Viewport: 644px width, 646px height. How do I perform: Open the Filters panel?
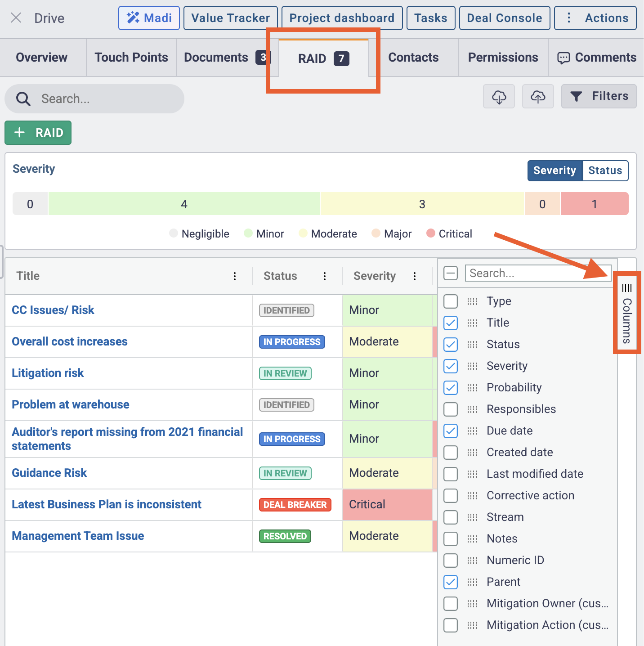coord(599,96)
